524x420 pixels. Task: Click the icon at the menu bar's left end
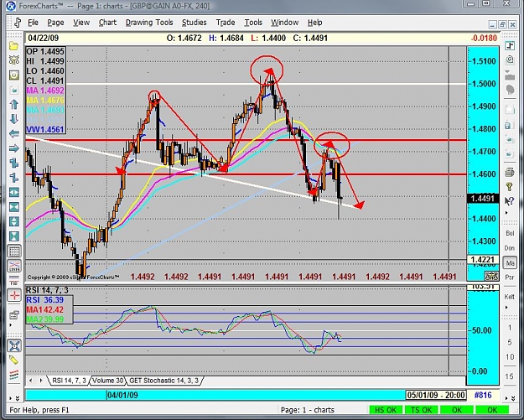(x=17, y=23)
